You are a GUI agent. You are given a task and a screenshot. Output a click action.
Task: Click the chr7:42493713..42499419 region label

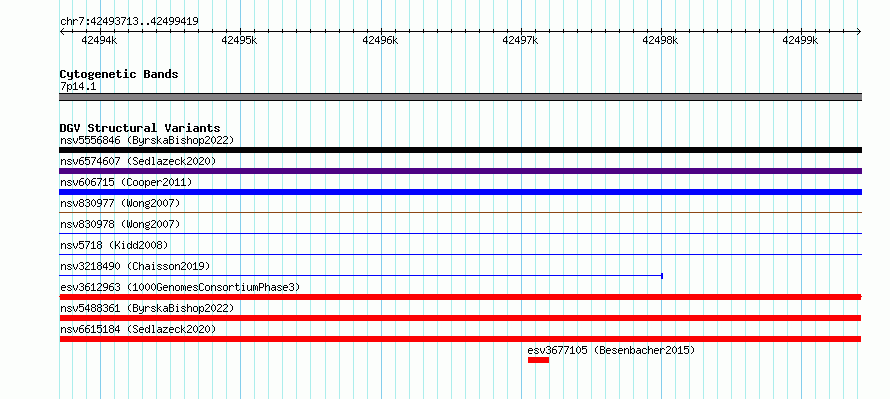click(129, 22)
